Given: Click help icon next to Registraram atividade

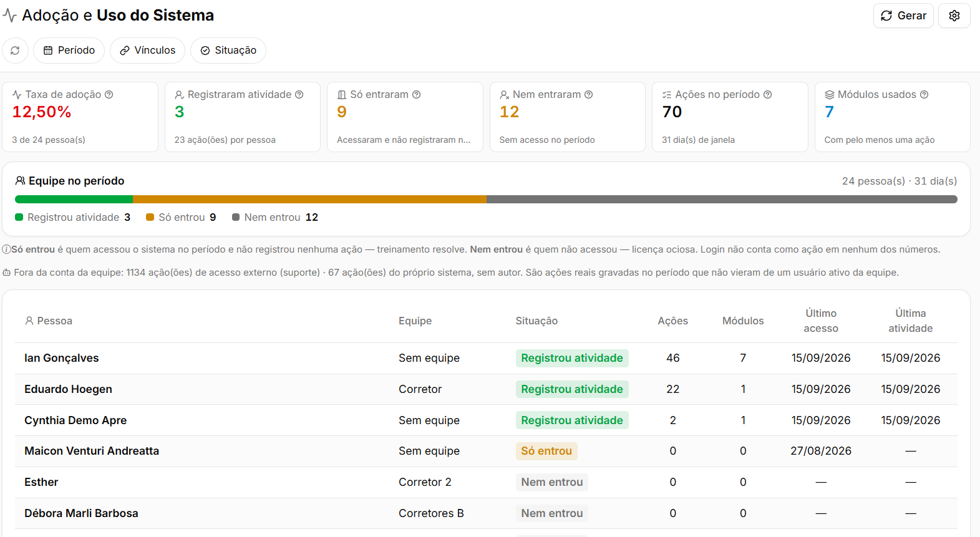Looking at the screenshot, I should (x=299, y=95).
